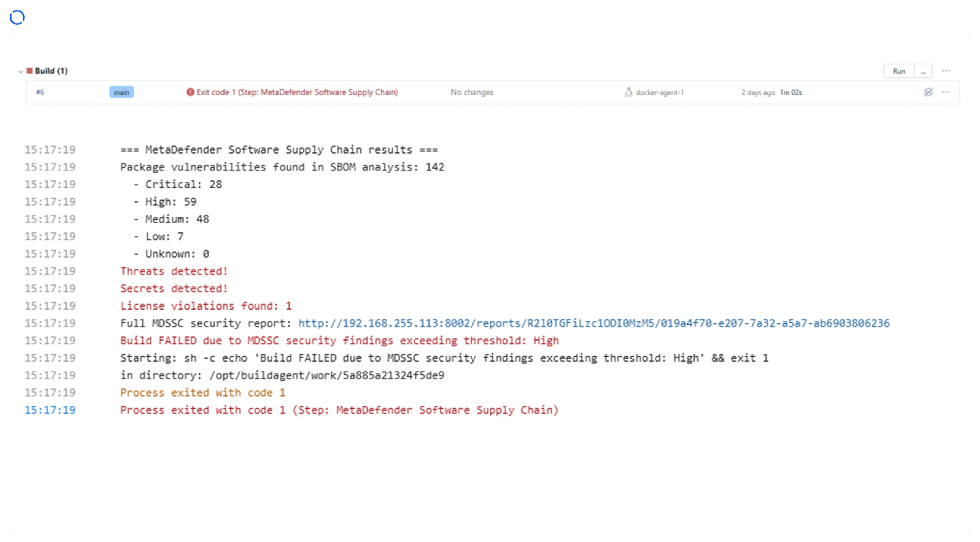The image size is (980, 542).
Task: Click the build artifacts layers icon
Action: (928, 92)
